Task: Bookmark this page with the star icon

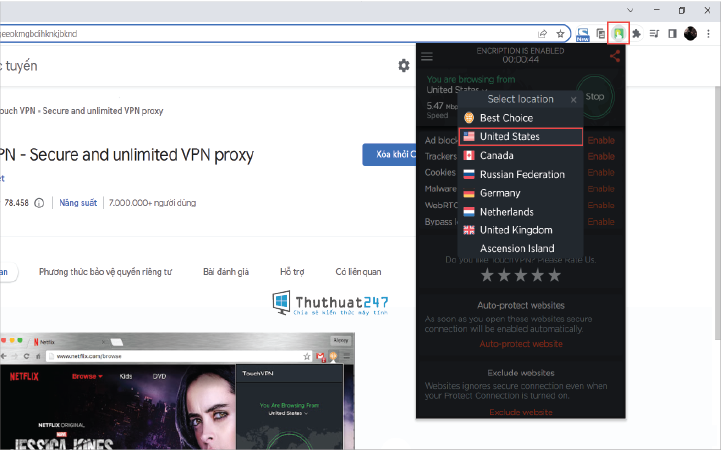Action: [x=560, y=34]
